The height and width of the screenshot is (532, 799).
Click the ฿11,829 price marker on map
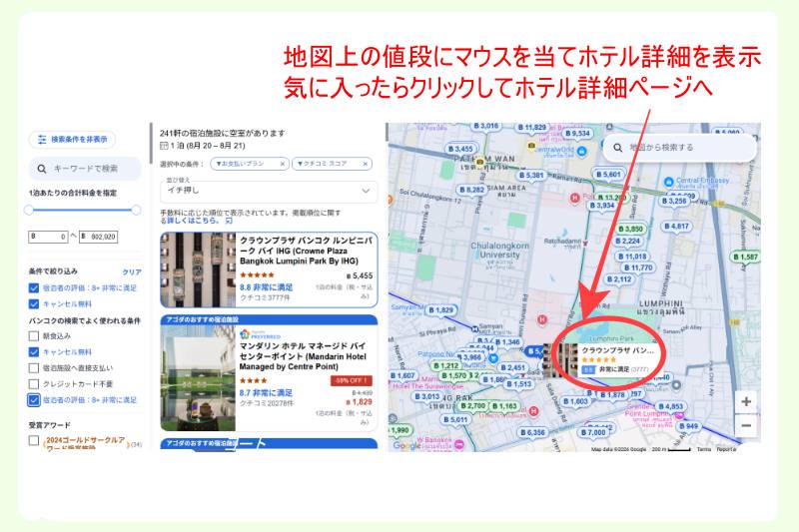(531, 128)
